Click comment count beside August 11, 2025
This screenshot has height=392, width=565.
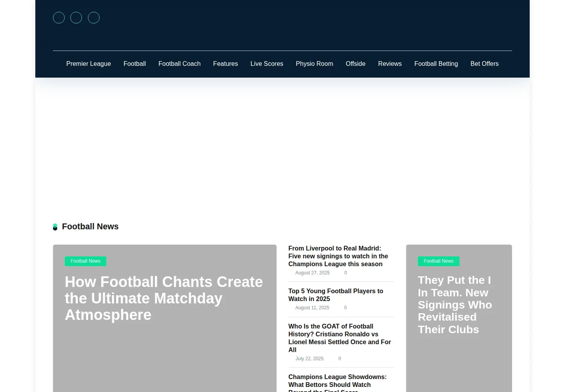pos(345,308)
